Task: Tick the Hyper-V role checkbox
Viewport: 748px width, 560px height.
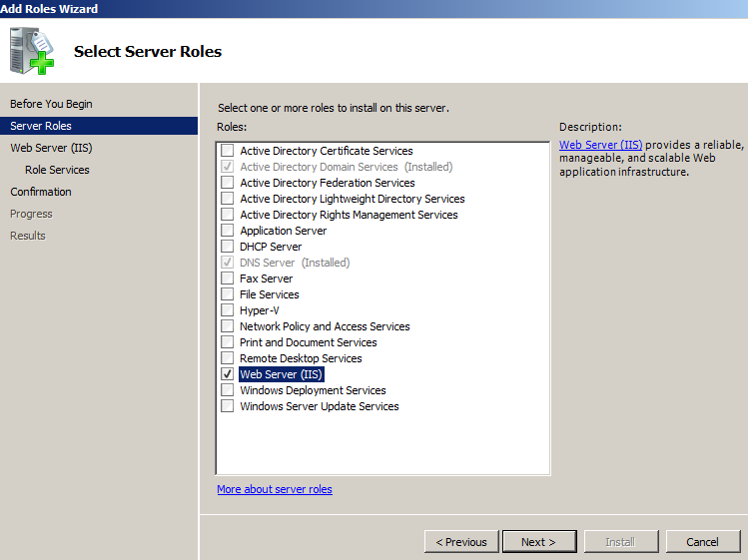Action: pos(228,310)
